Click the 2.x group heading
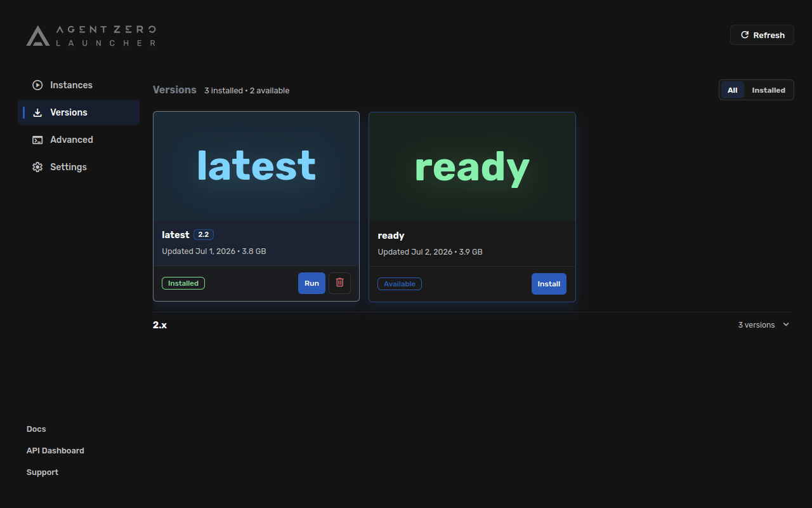The width and height of the screenshot is (812, 508). coord(160,325)
